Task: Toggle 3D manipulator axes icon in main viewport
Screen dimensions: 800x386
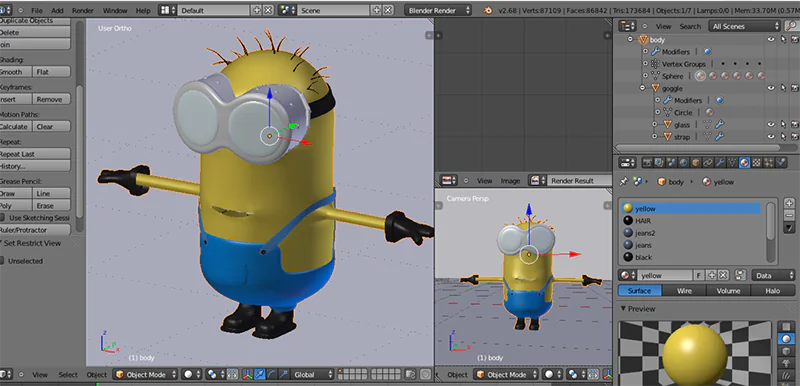Action: (x=248, y=374)
